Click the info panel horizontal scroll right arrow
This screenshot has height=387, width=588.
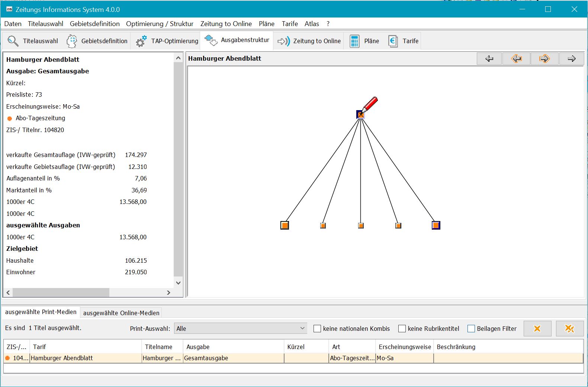pyautogui.click(x=168, y=292)
